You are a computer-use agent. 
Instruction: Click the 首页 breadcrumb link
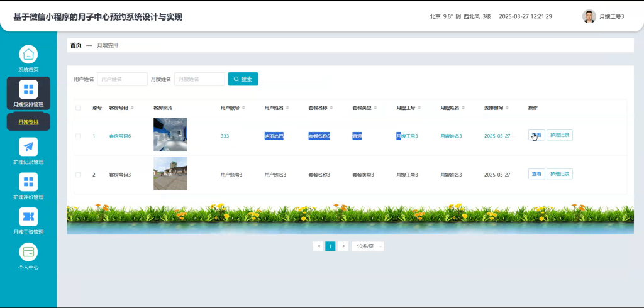pyautogui.click(x=75, y=45)
